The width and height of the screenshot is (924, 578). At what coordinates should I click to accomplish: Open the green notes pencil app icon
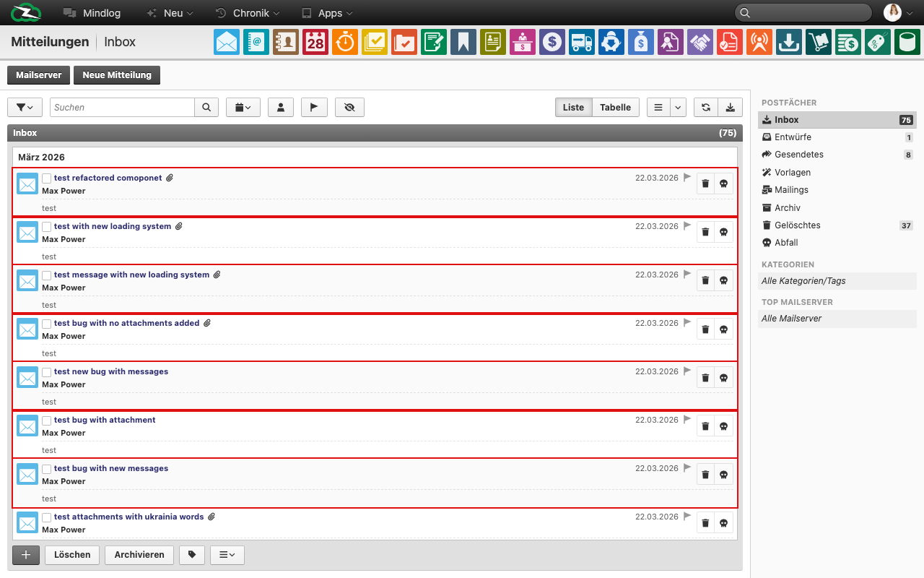pos(434,42)
